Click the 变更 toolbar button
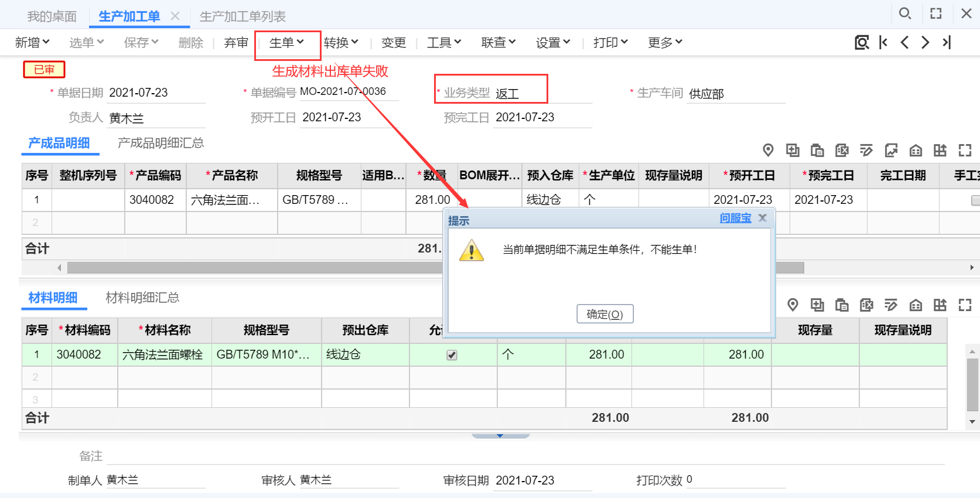Viewport: 980px width, 498px height. click(394, 42)
